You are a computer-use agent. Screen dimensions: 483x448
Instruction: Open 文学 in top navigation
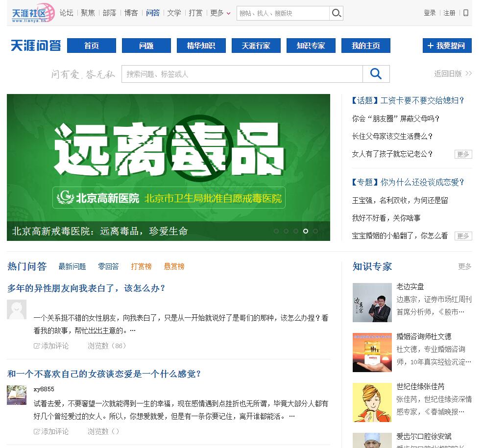[x=174, y=13]
